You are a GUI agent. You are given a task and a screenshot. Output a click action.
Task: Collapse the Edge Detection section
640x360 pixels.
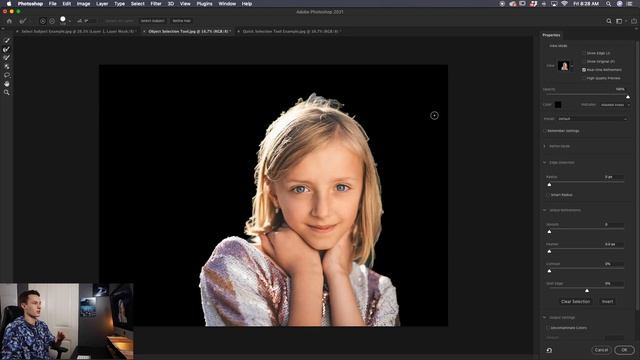pos(544,162)
